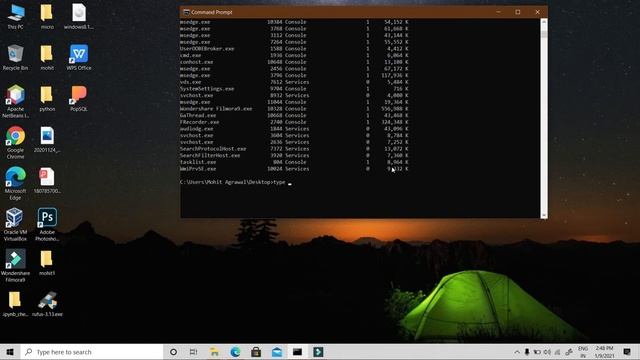Click the SearchFilterHost.exe process row
Viewport: 640px width, 360px height.
[294, 156]
